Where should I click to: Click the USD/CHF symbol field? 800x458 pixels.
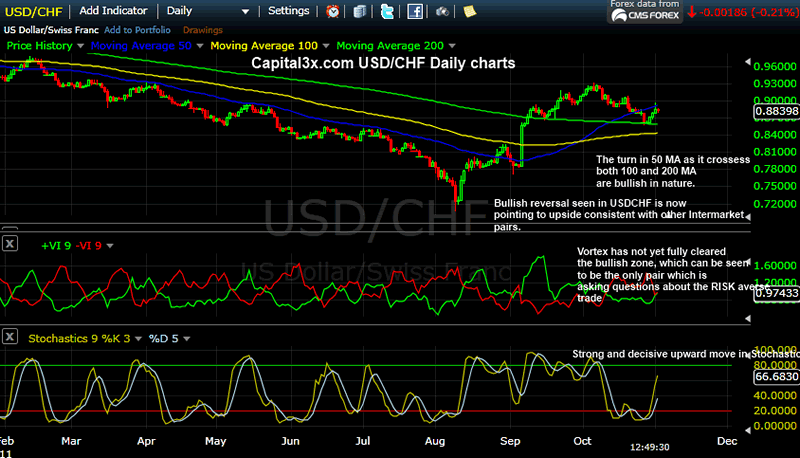coord(32,11)
